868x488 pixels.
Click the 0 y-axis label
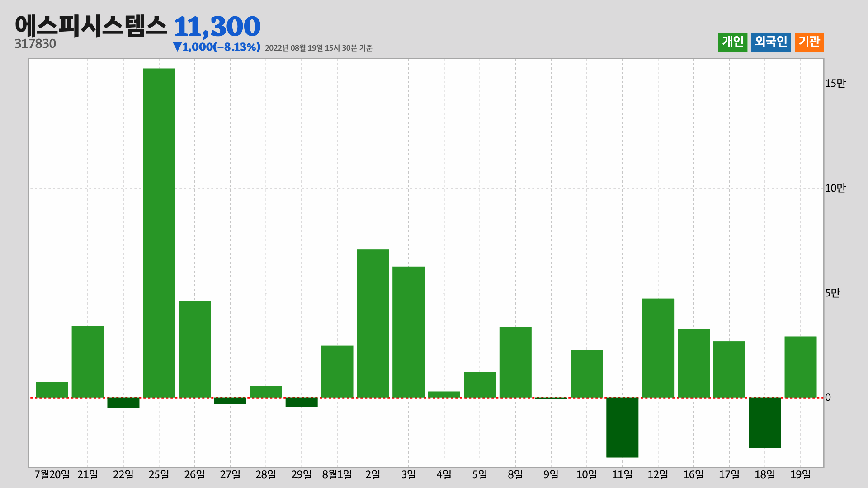tap(828, 398)
